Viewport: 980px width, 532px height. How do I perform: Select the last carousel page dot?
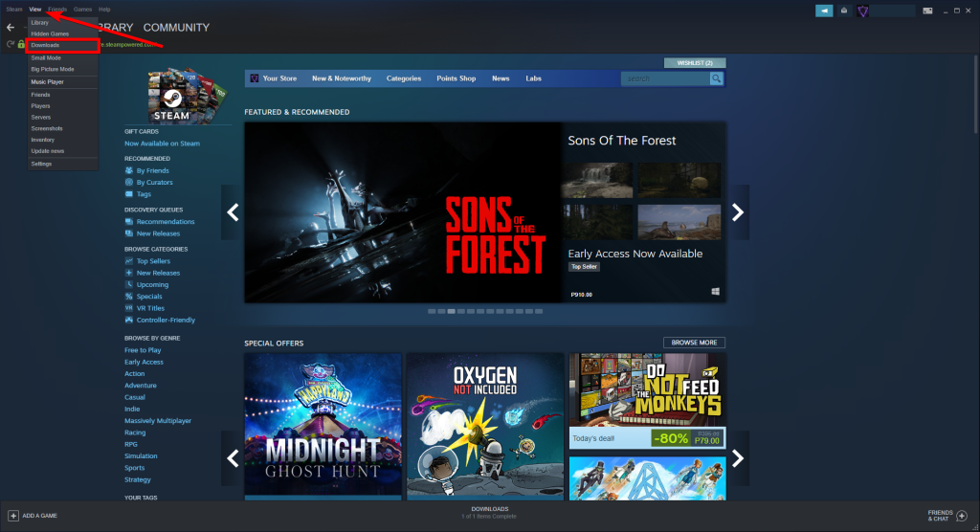[539, 311]
